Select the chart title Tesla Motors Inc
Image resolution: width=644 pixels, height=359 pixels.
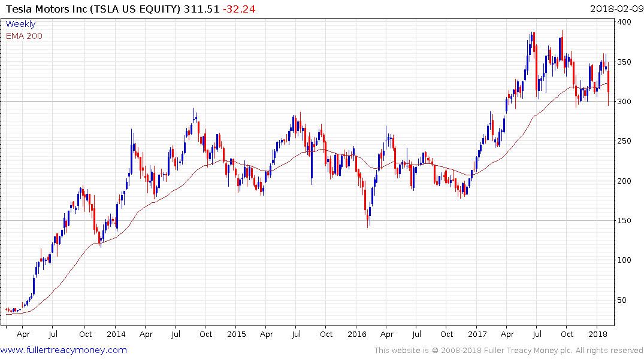point(46,9)
